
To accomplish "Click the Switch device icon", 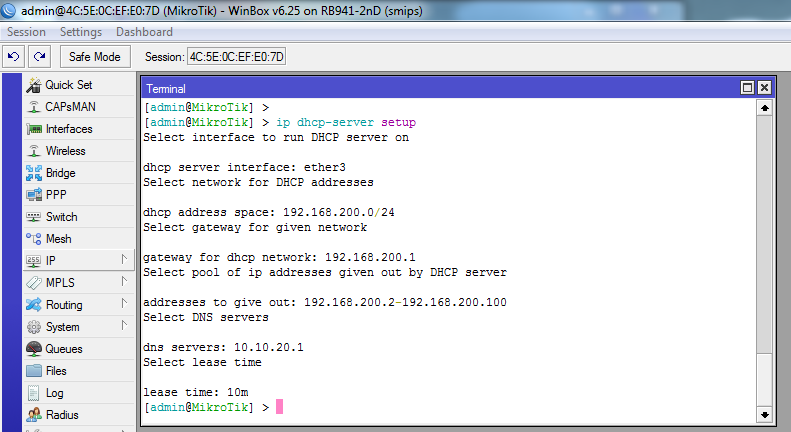I will [34, 217].
